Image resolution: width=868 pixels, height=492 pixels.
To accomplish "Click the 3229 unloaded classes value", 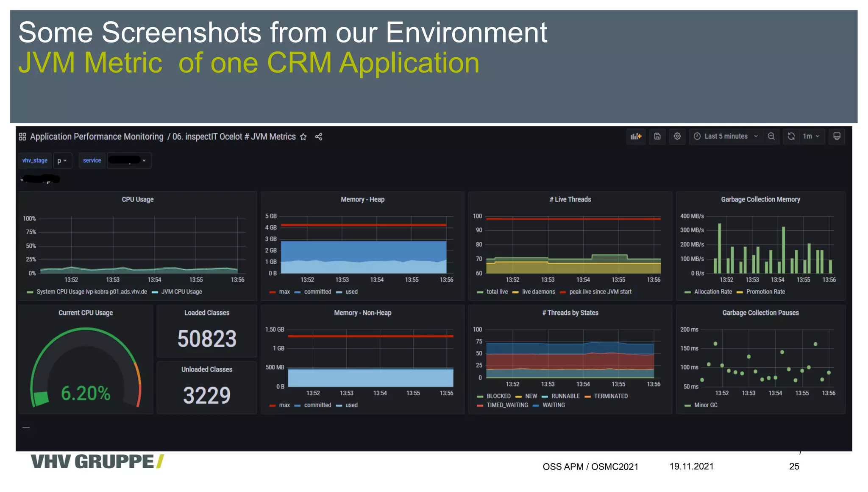I will pos(207,395).
